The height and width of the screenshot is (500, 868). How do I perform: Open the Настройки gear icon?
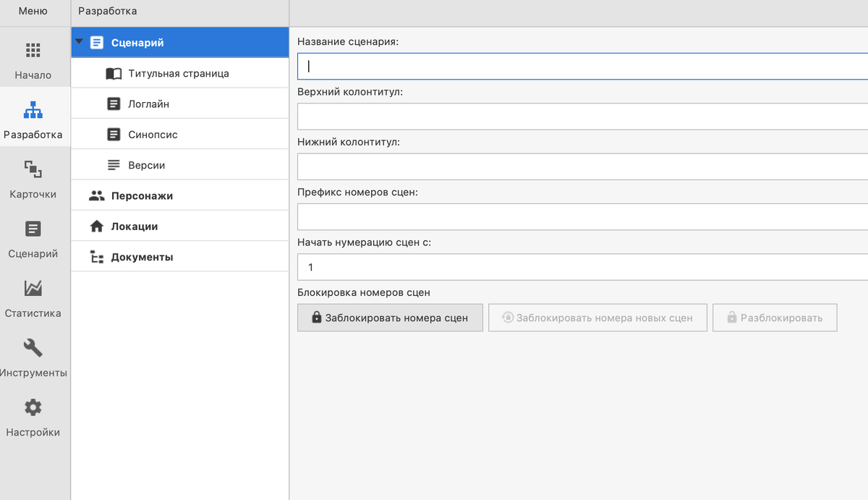[x=33, y=407]
